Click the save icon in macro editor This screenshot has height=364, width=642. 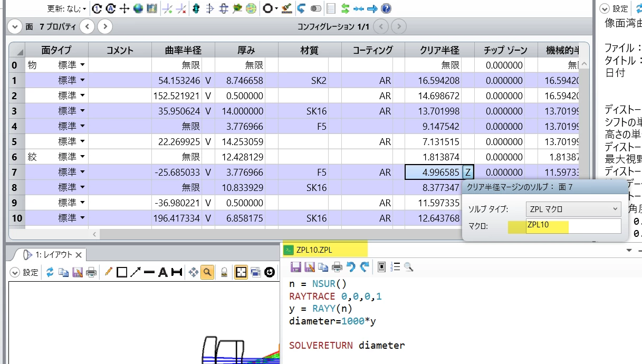(x=296, y=267)
